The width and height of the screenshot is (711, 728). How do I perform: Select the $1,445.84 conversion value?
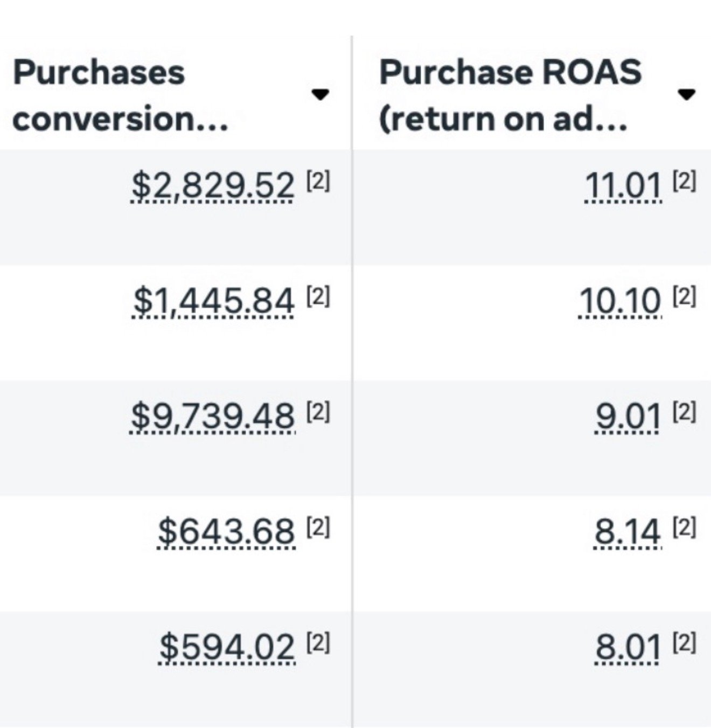[x=214, y=300]
